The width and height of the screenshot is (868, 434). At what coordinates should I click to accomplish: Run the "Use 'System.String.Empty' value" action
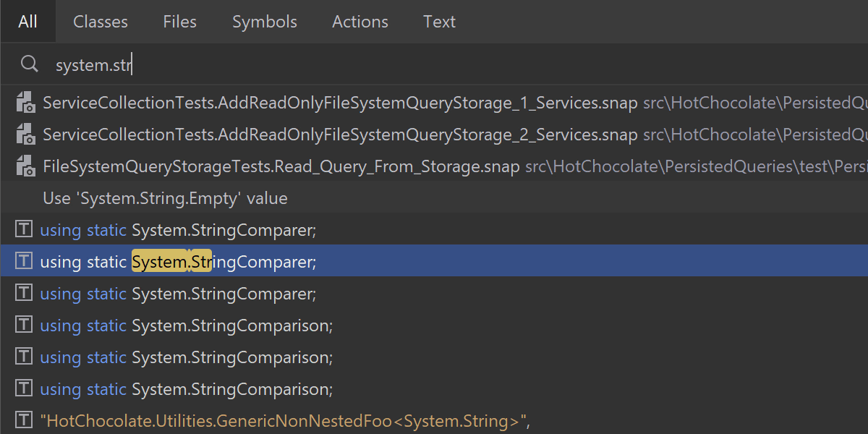165,198
